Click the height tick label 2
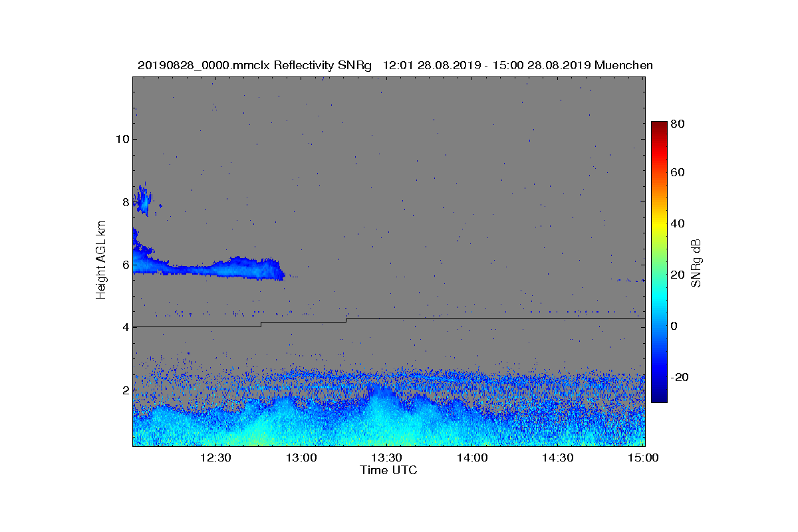Viewport: 798px width, 532px height. (x=125, y=390)
